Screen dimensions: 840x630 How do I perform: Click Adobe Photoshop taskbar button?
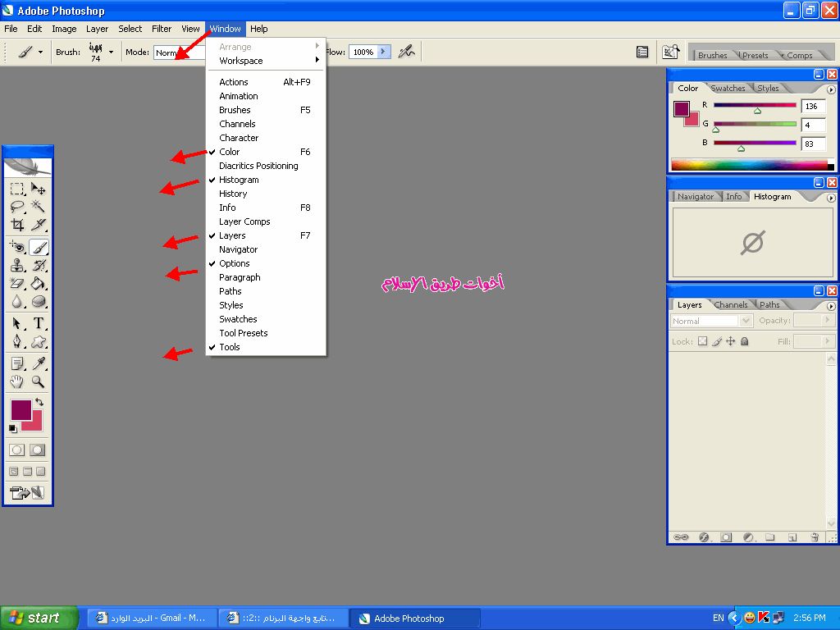pos(414,619)
